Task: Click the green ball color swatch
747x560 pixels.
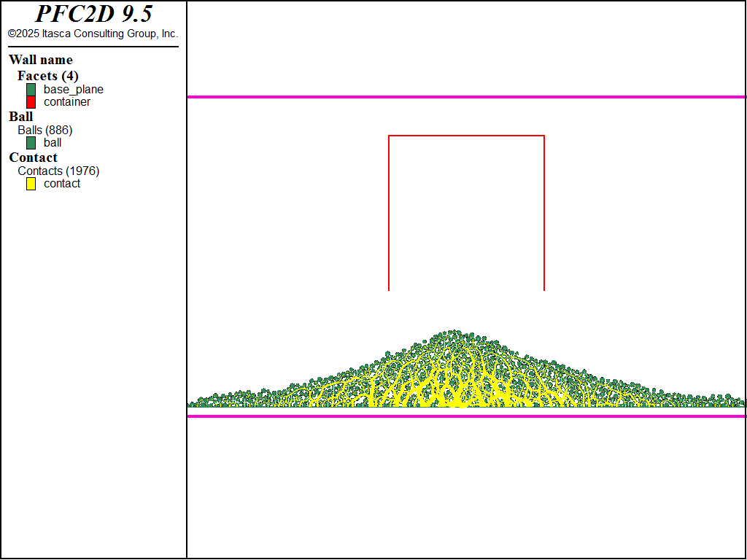Action: pos(31,143)
